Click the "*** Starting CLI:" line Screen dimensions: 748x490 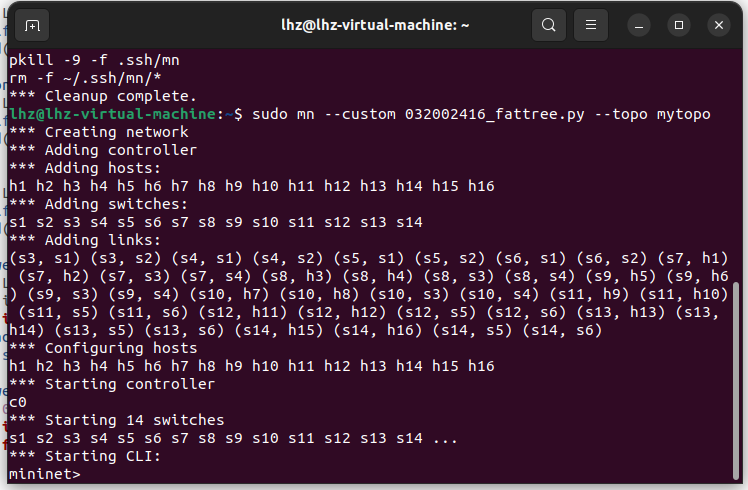coord(85,456)
